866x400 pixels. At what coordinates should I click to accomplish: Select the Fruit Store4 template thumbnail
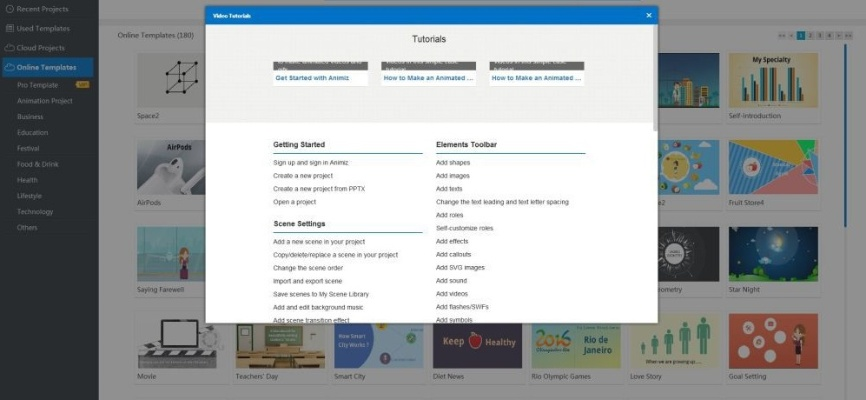(x=773, y=167)
